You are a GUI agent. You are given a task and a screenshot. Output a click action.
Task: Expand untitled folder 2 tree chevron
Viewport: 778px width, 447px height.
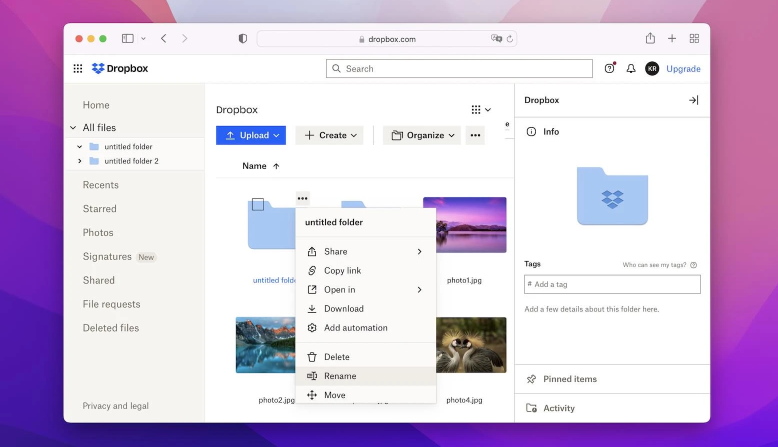pyautogui.click(x=79, y=161)
